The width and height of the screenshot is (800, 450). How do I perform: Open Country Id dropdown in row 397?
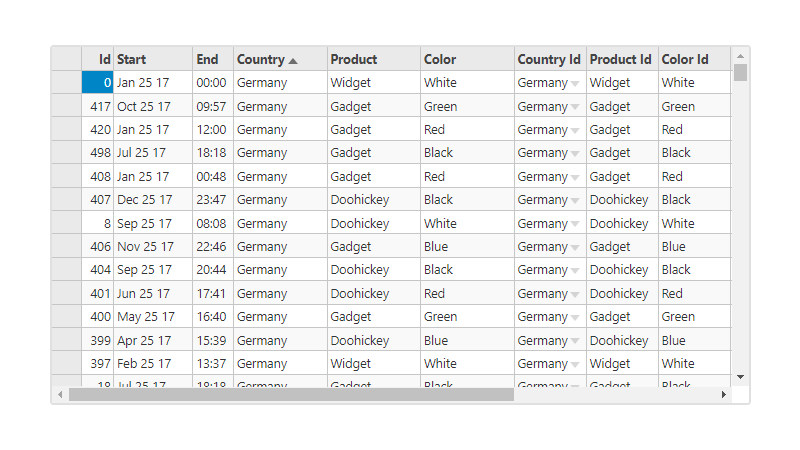pos(576,364)
